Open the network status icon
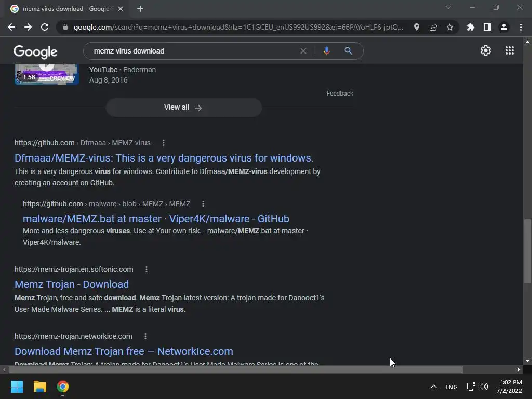This screenshot has width=532, height=399. [471, 387]
